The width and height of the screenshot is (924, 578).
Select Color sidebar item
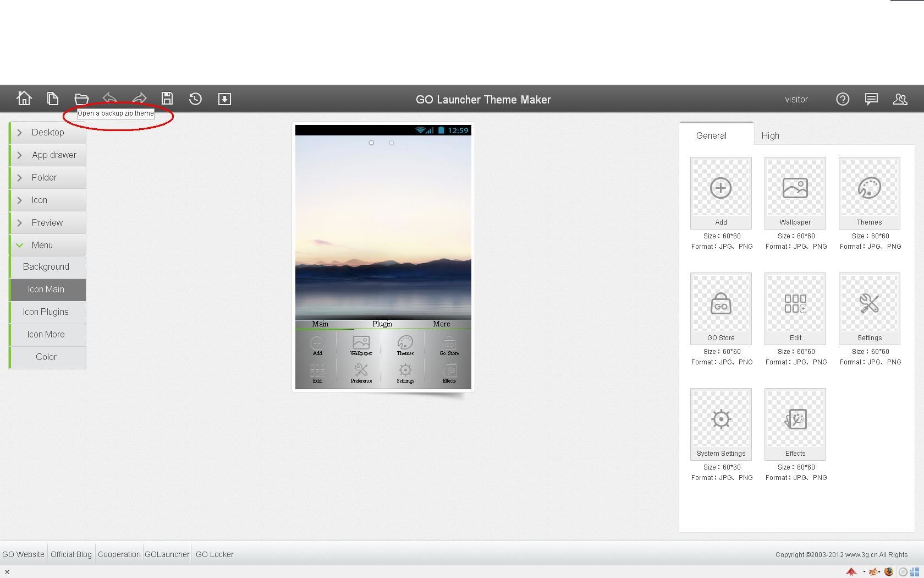pyautogui.click(x=48, y=357)
